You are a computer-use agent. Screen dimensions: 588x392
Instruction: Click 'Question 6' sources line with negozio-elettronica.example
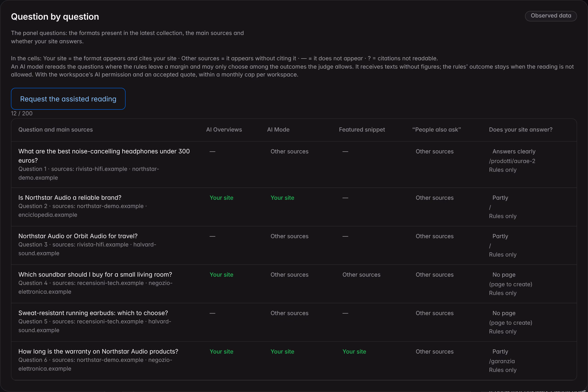click(95, 364)
